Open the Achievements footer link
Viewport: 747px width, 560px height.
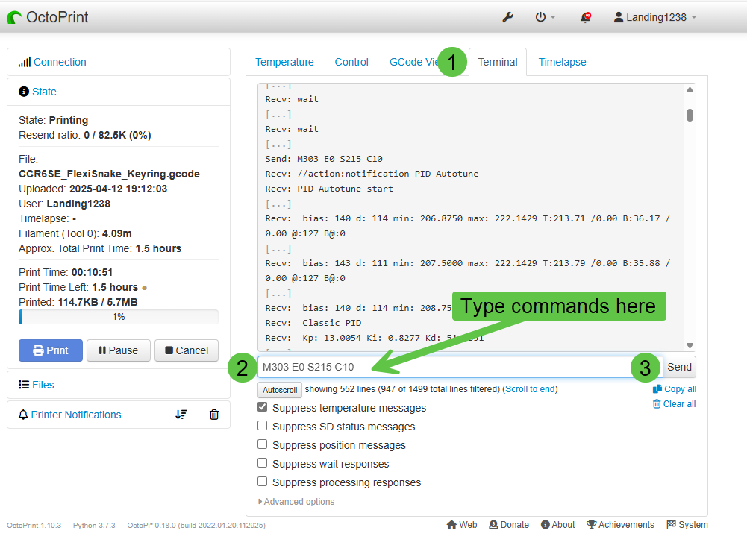coord(620,525)
